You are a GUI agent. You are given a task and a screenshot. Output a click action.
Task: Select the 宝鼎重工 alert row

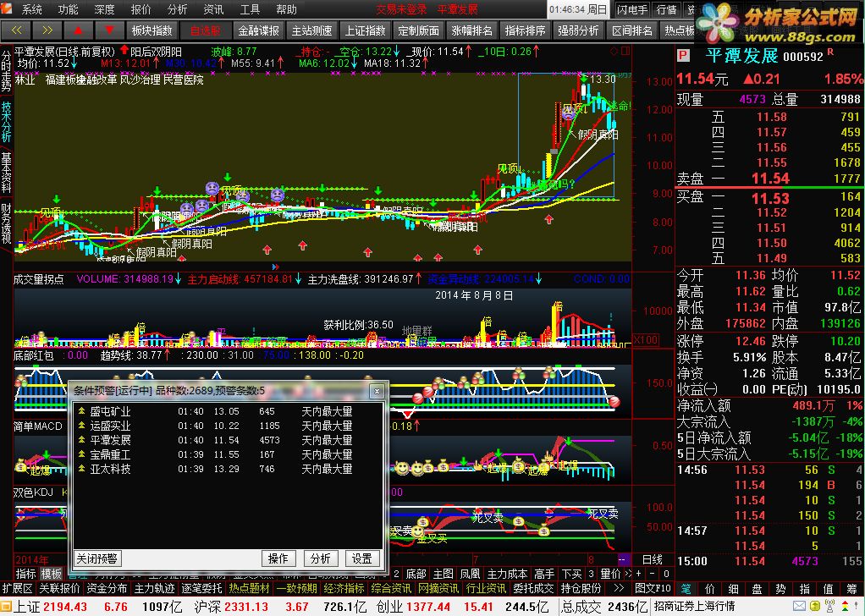(x=228, y=454)
